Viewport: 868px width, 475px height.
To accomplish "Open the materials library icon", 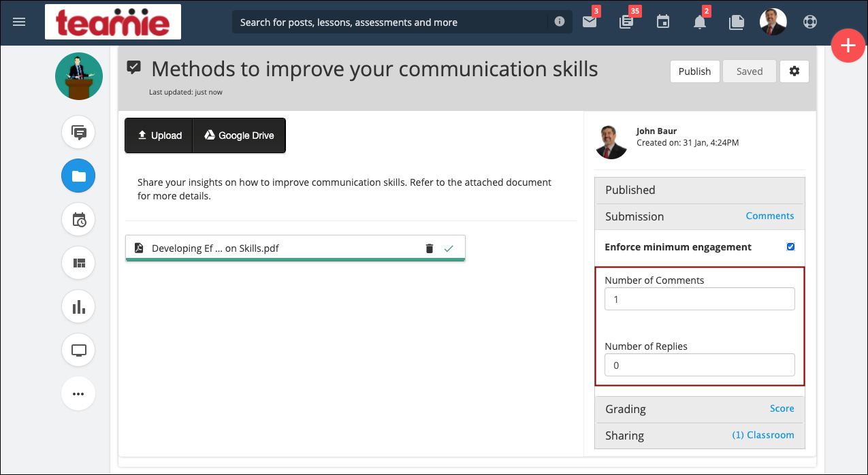I will point(737,22).
